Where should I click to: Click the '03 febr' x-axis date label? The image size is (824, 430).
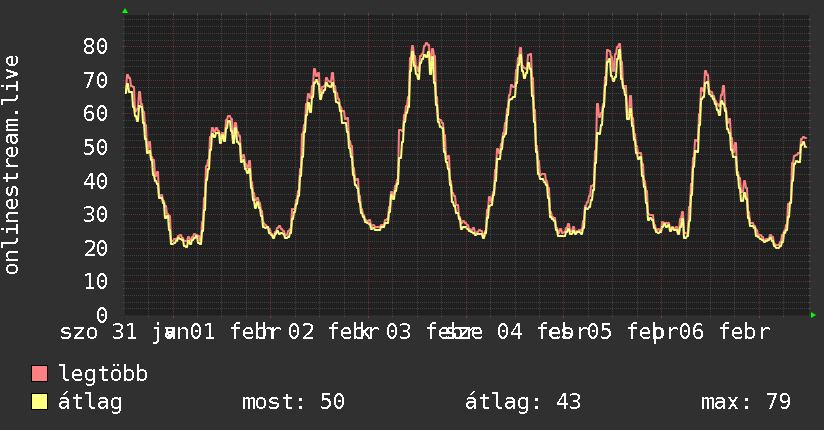[x=430, y=332]
